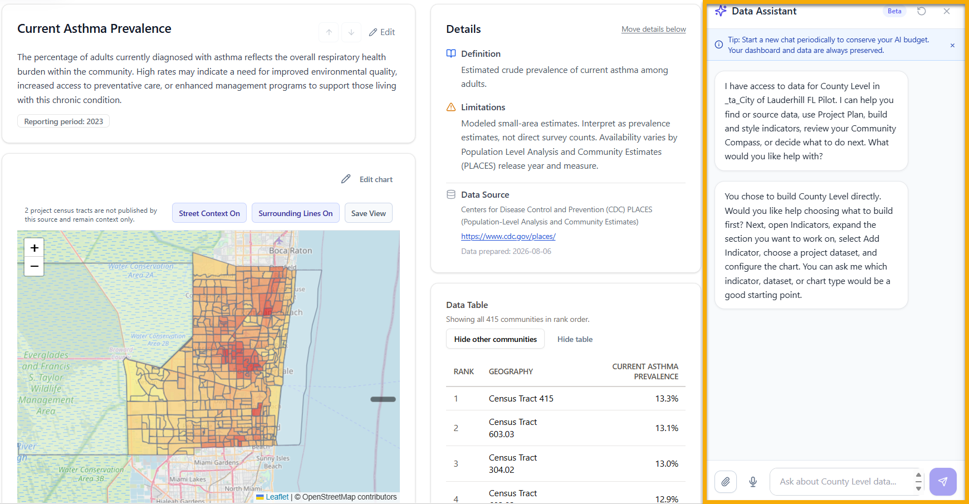Move indicator down with the down arrow

click(x=351, y=32)
